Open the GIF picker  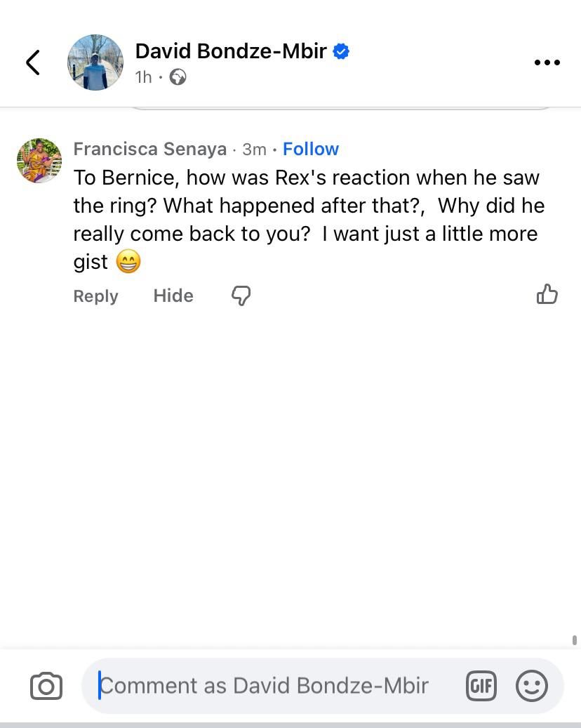[x=481, y=686]
